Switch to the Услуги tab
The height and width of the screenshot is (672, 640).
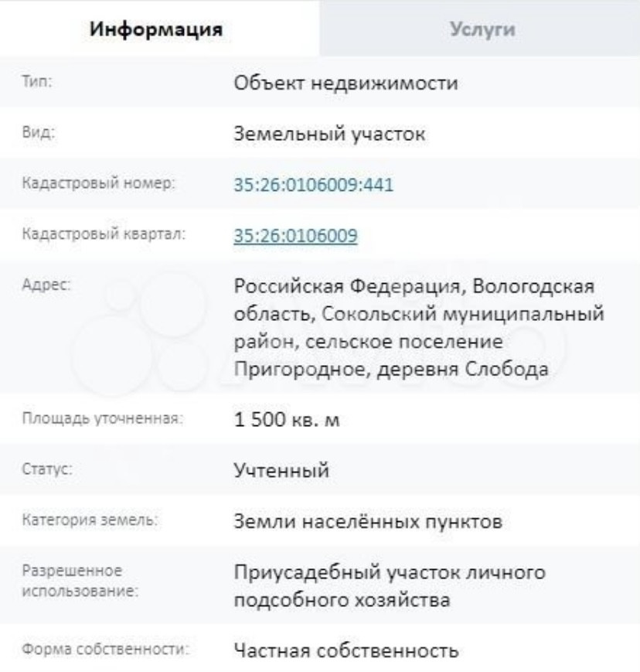point(479,30)
